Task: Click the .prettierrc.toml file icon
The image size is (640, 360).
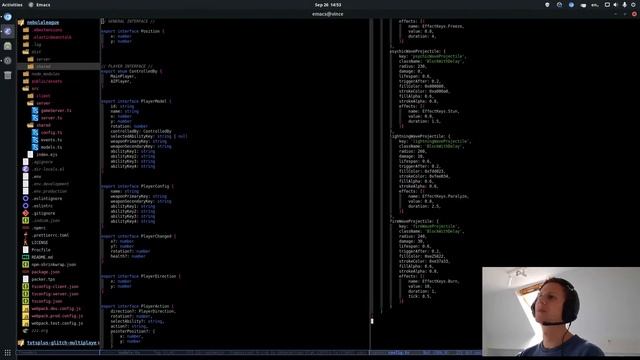Action: (25, 235)
